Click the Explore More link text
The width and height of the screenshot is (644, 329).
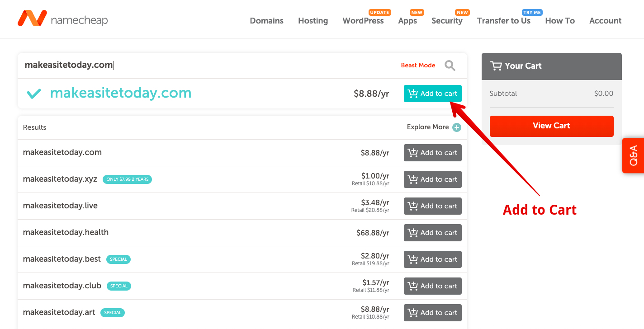pos(428,127)
